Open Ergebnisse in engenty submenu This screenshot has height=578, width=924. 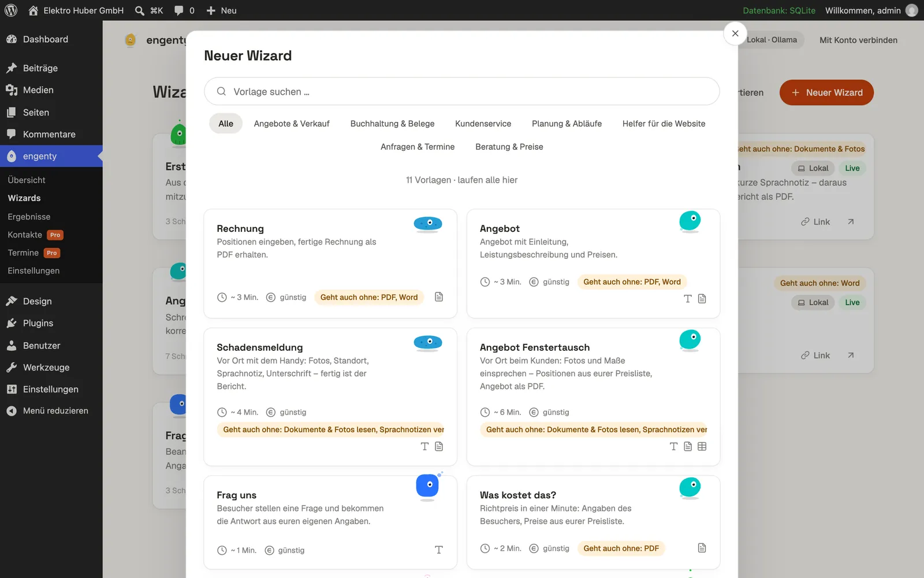coord(29,217)
